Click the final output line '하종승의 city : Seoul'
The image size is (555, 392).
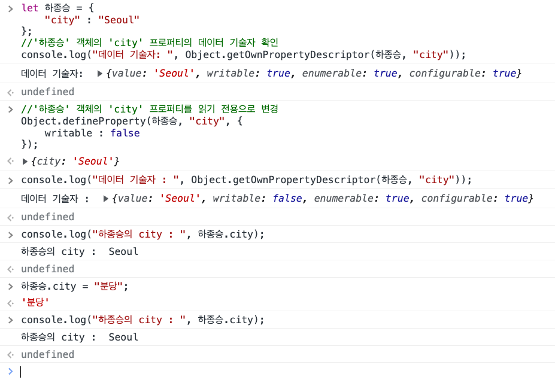pyautogui.click(x=80, y=337)
